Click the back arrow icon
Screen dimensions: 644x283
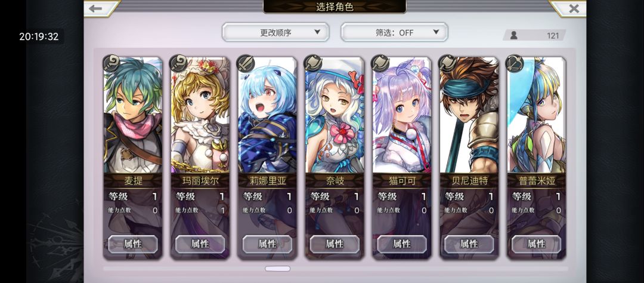95,8
